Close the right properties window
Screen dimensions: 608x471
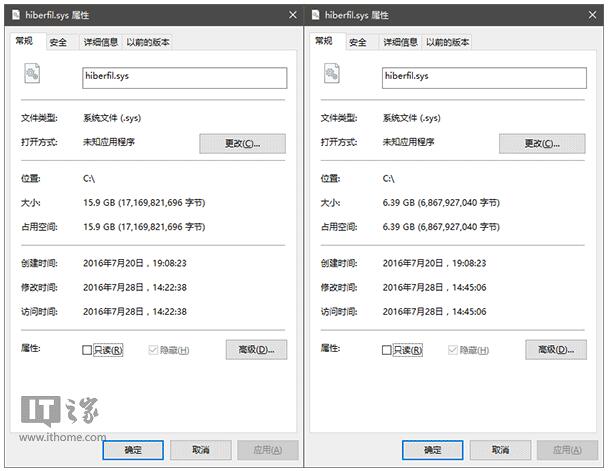point(592,15)
